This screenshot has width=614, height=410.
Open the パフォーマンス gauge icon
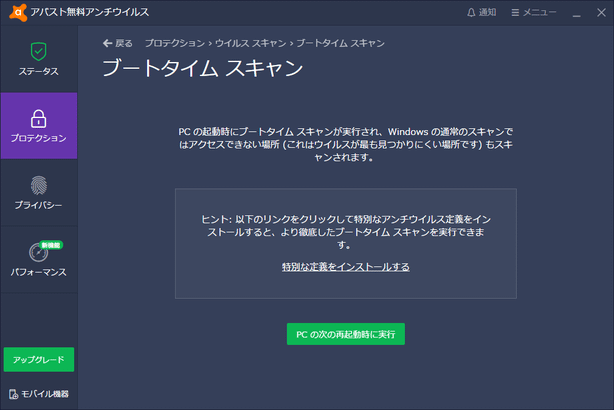[x=38, y=253]
